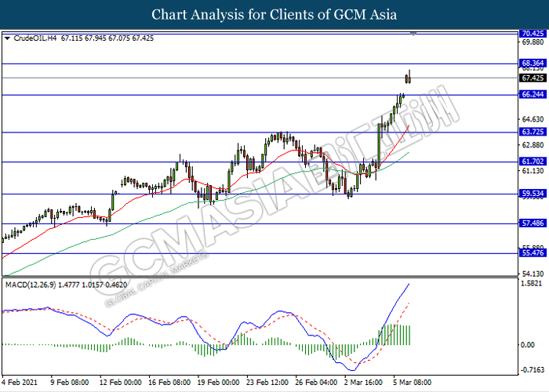Click the 16 Feb 08:00 time label
The height and width of the screenshot is (392, 549).
pos(169,383)
